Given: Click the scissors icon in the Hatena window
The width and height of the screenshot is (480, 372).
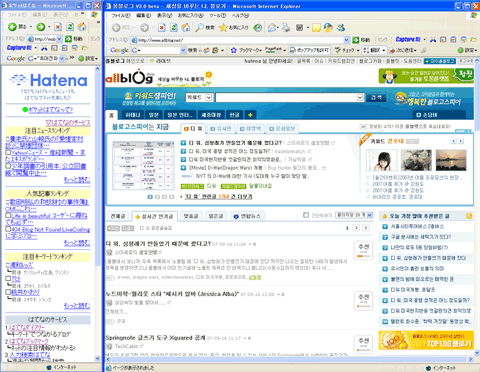Looking at the screenshot, I should [44, 48].
